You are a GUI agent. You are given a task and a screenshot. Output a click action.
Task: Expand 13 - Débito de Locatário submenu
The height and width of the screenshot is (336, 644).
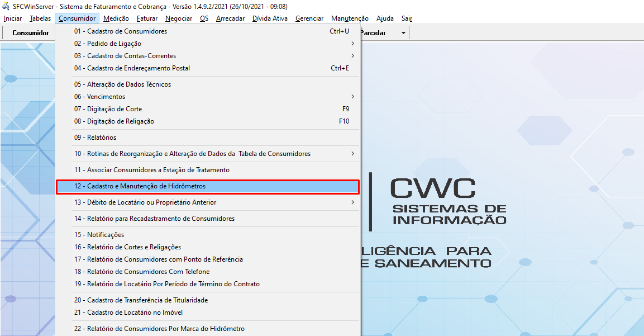(x=352, y=202)
